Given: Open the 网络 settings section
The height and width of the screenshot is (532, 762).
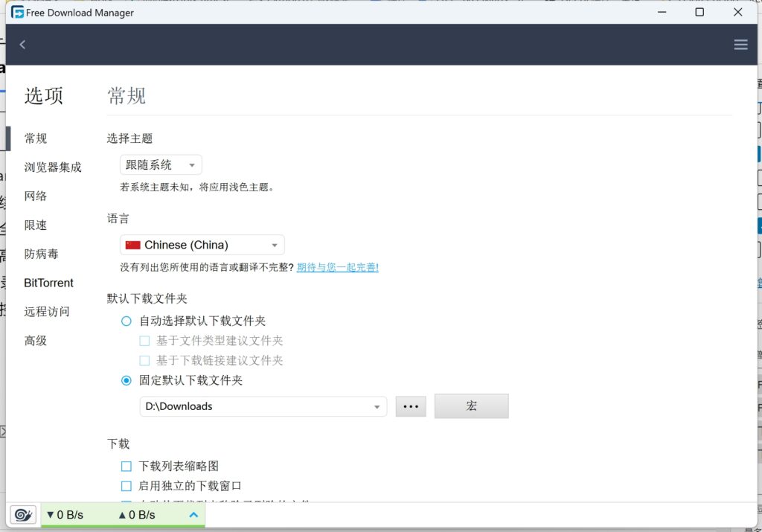Looking at the screenshot, I should tap(36, 196).
